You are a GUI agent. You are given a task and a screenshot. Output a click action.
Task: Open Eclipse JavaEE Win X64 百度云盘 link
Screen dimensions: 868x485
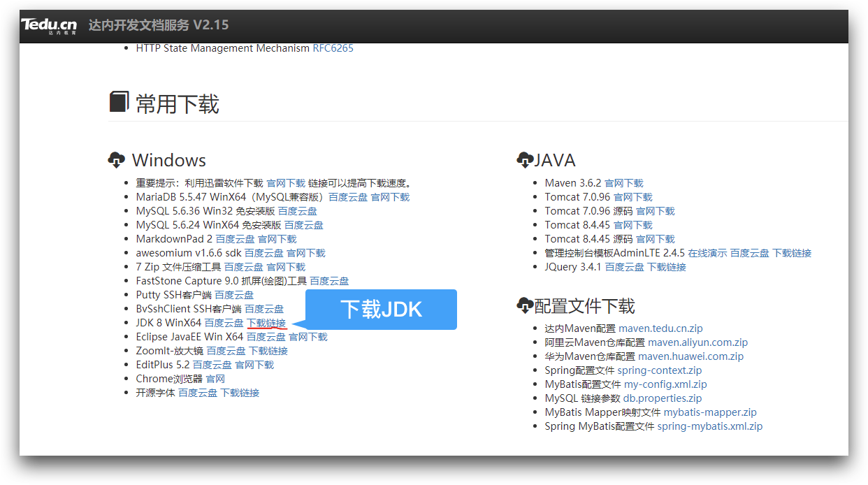(266, 337)
